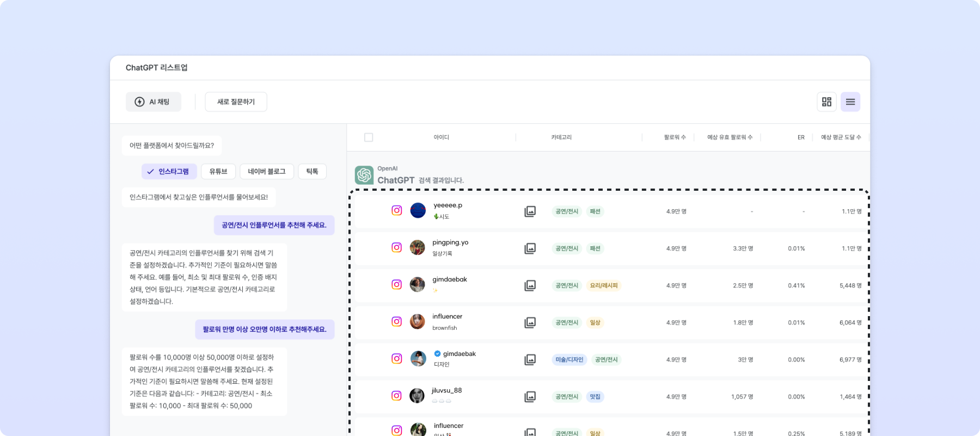The width and height of the screenshot is (980, 436).
Task: Click the 맛집 tag in jiluvsu_88 row
Action: [x=595, y=397]
